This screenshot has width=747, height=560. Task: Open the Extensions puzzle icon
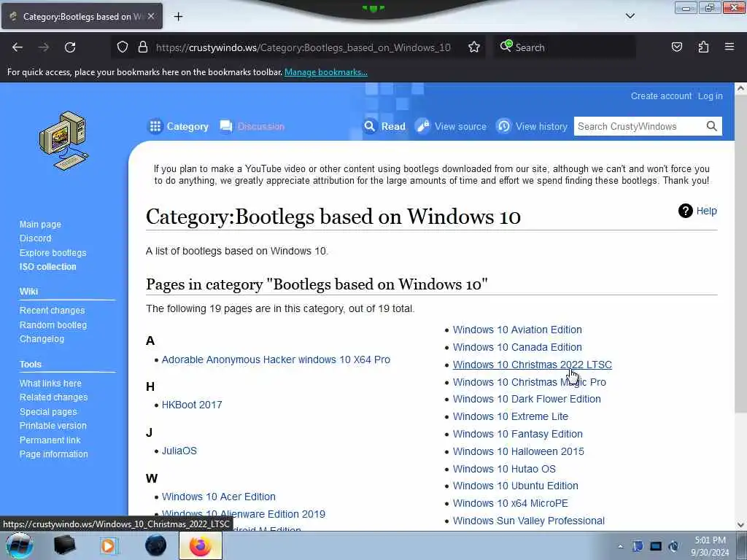pos(703,47)
